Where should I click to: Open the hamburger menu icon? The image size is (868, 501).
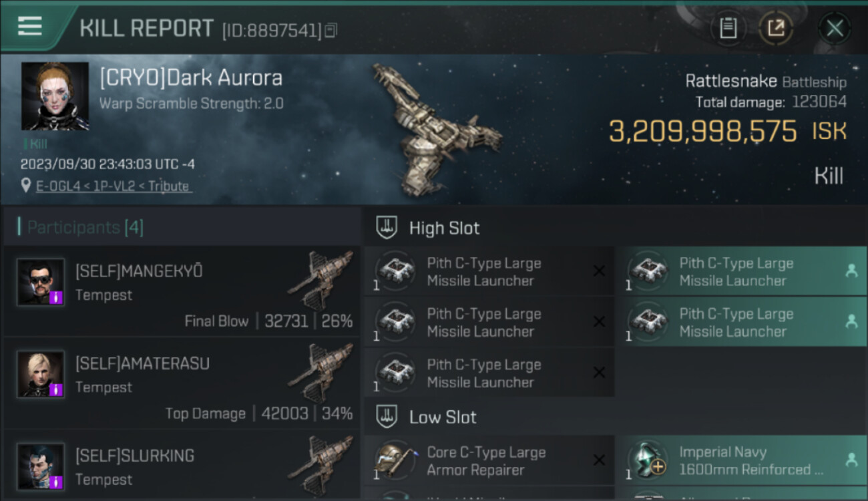click(30, 26)
